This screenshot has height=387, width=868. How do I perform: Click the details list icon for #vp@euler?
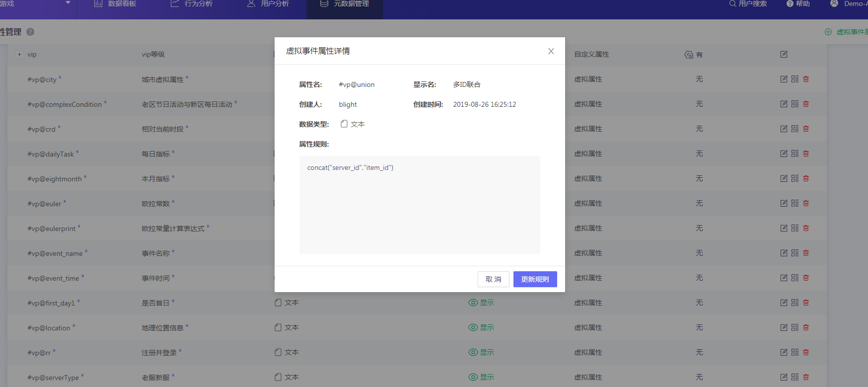(795, 203)
